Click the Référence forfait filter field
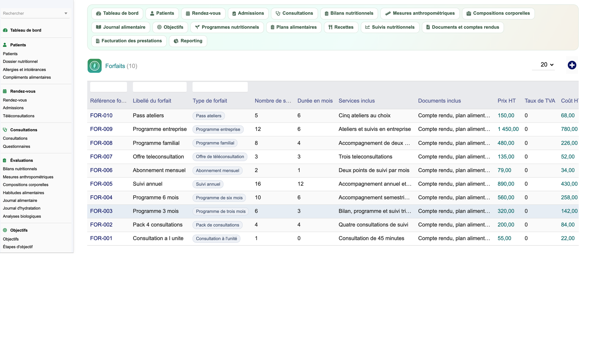This screenshot has width=589, height=364. coord(108,87)
